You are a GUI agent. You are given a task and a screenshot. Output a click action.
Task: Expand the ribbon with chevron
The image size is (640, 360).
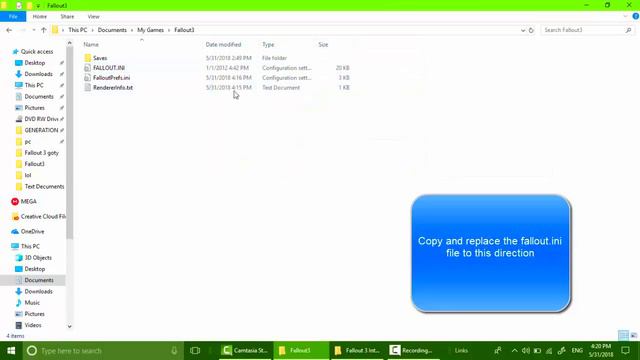(625, 17)
